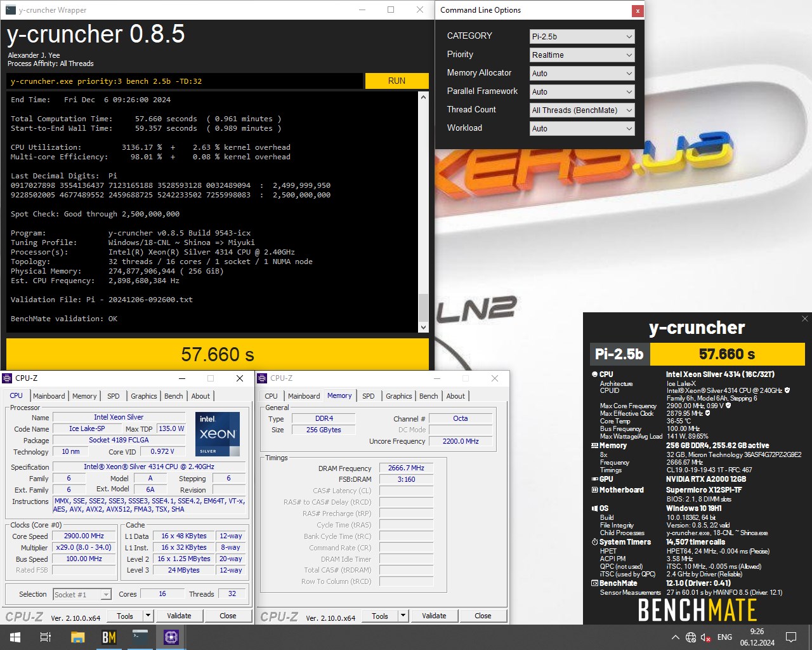
Task: Open About tab in left CPU-Z window
Action: 200,396
